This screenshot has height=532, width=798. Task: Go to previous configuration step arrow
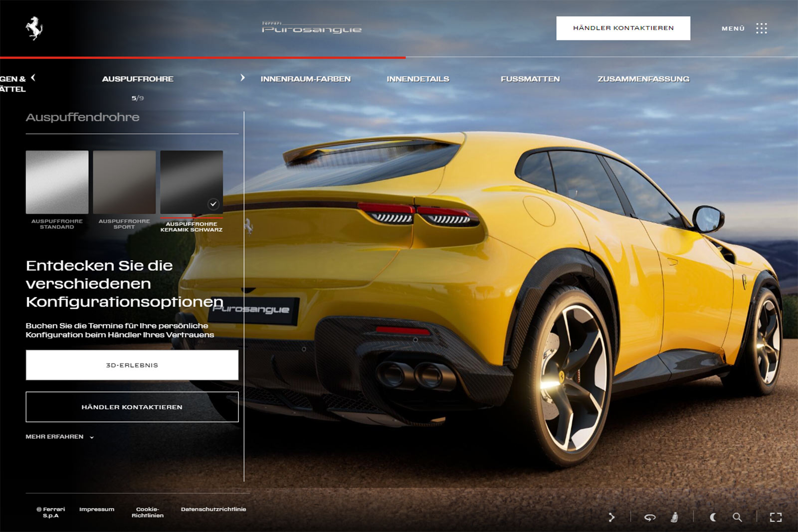33,77
